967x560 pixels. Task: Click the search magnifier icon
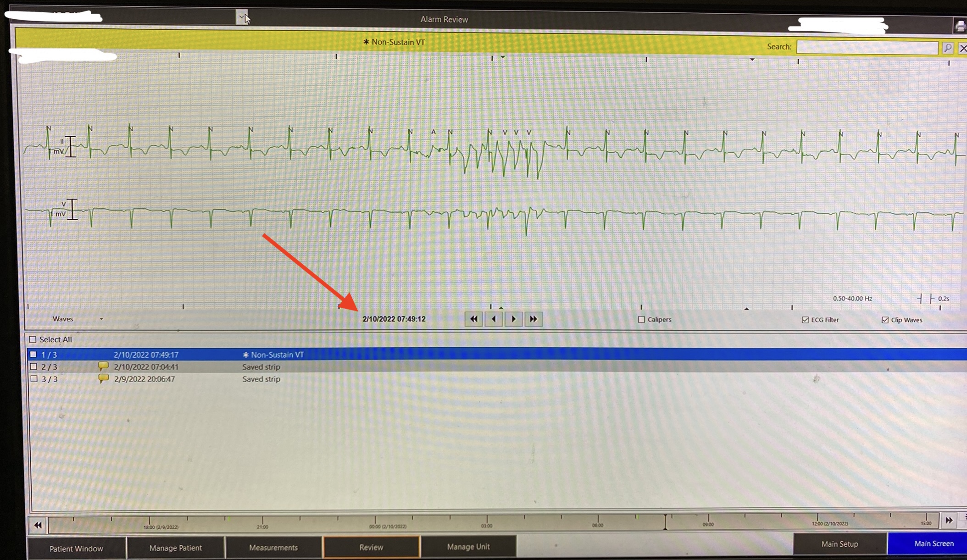(x=948, y=48)
